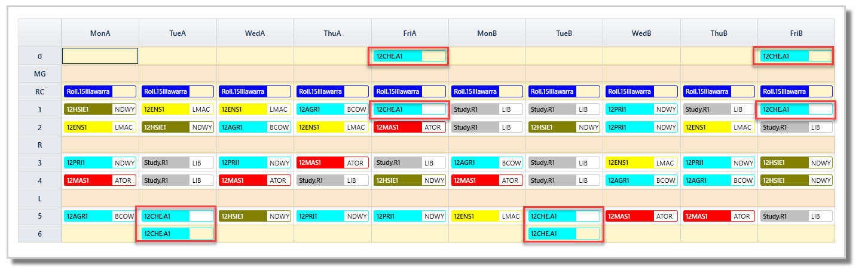Viewport: 868px width, 276px height.
Task: Open the 12HSIE1 NDWY lesson in MonA period 1
Action: (x=100, y=109)
